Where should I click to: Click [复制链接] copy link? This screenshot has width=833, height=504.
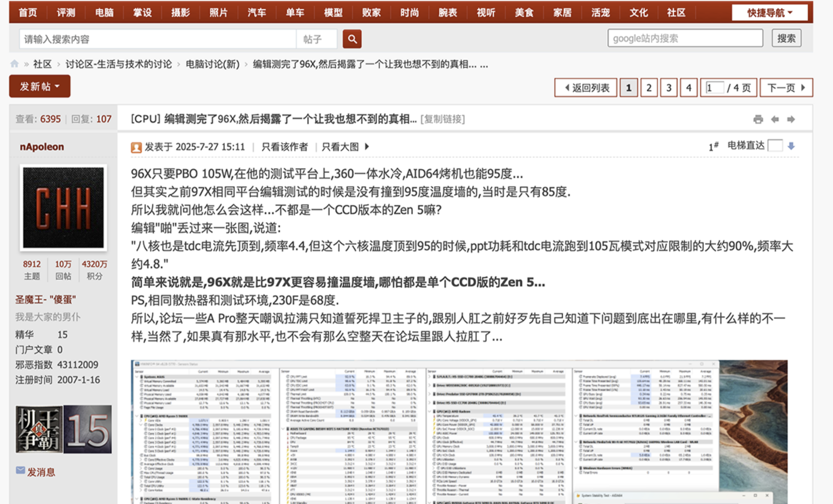click(x=443, y=119)
